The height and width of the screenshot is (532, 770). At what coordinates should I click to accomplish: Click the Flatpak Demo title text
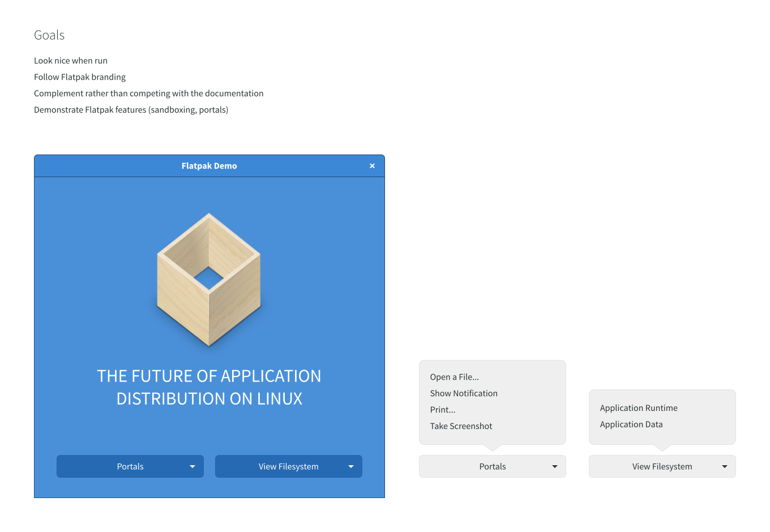point(209,166)
